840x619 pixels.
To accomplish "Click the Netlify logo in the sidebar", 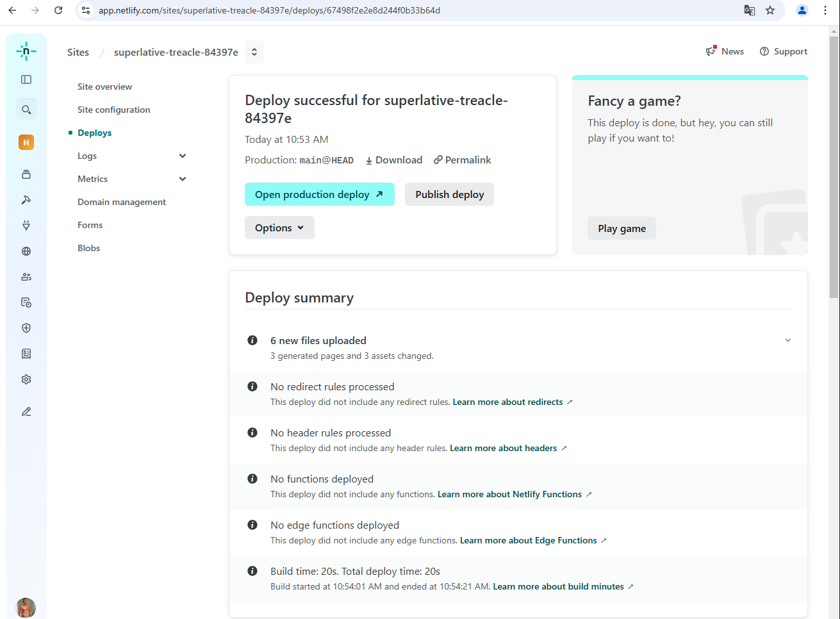I will (26, 51).
